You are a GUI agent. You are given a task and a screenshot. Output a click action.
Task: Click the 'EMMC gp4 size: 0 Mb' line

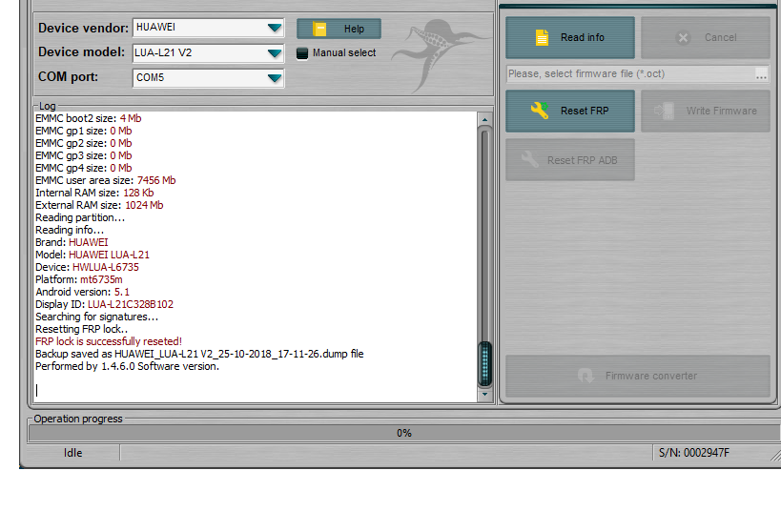pos(84,168)
